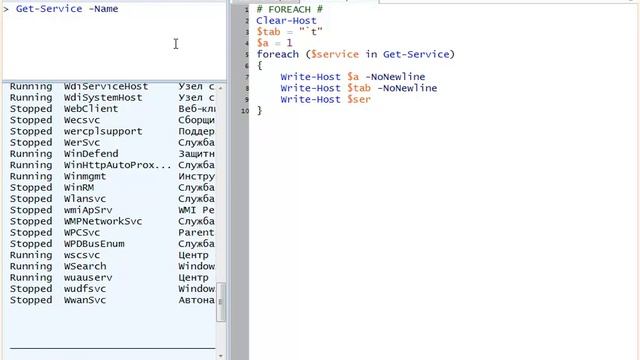Image resolution: width=640 pixels, height=360 pixels.
Task: Click the opening brace on line 6
Action: tap(260, 65)
